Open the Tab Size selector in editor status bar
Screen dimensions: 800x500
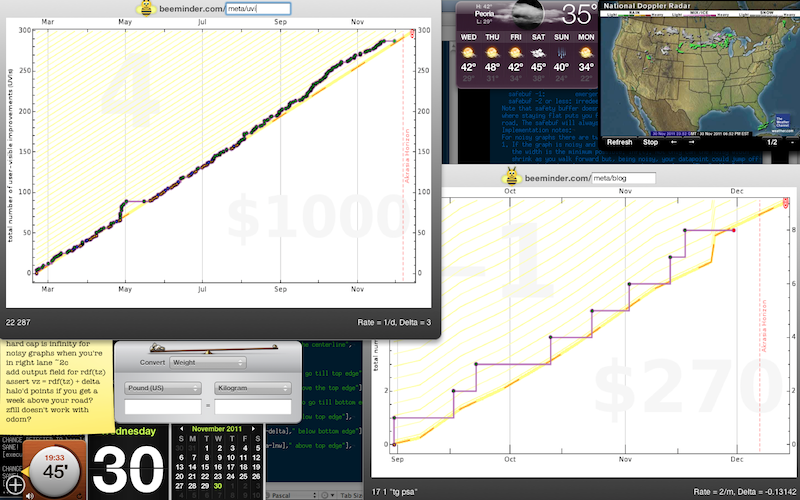coord(351,495)
